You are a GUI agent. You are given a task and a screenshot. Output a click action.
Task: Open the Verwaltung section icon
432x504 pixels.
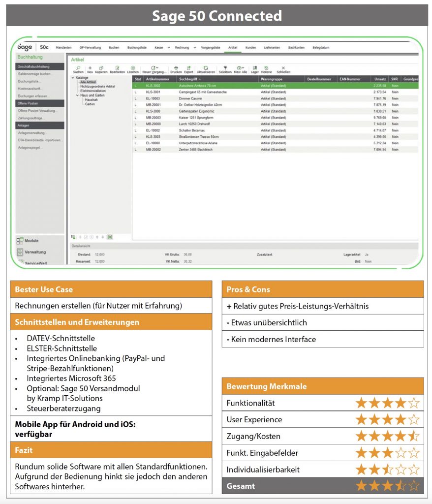tap(20, 252)
